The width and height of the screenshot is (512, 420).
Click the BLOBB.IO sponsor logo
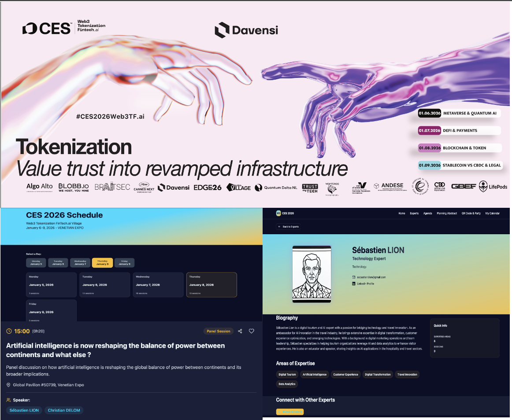click(74, 187)
